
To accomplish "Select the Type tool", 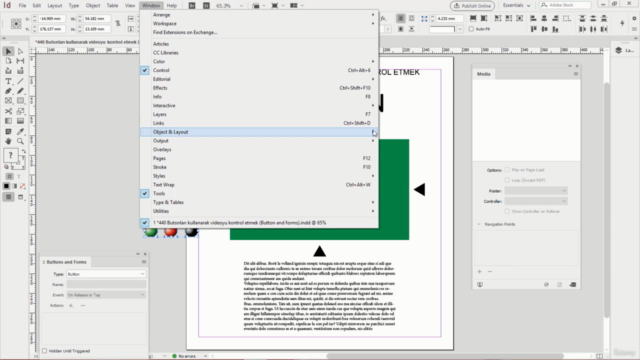I will tap(8, 81).
